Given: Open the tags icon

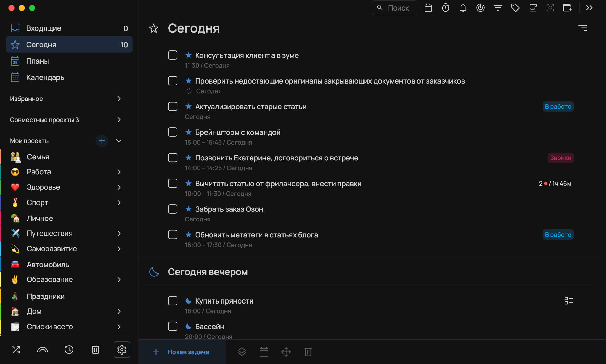Looking at the screenshot, I should pos(515,8).
